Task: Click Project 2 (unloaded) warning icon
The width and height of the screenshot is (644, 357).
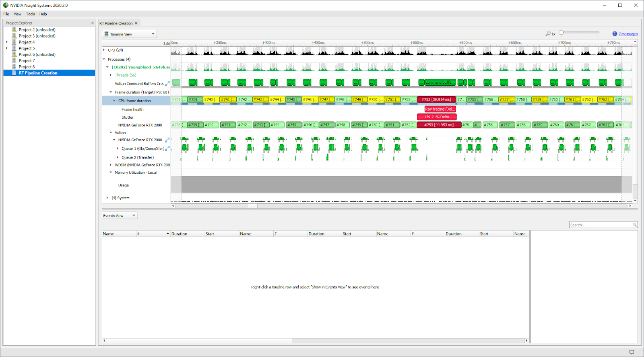Action: click(x=14, y=30)
